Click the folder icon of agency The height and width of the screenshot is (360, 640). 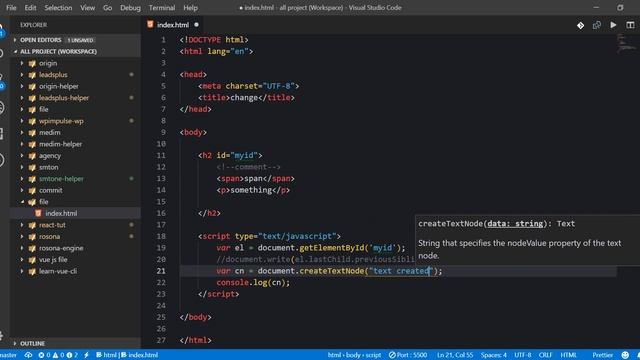[32, 156]
